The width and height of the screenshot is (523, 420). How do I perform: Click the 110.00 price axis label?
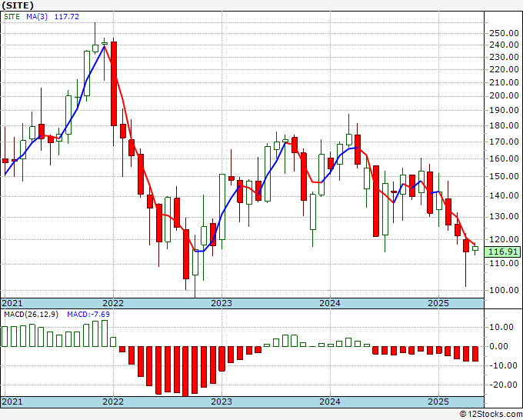pyautogui.click(x=504, y=263)
